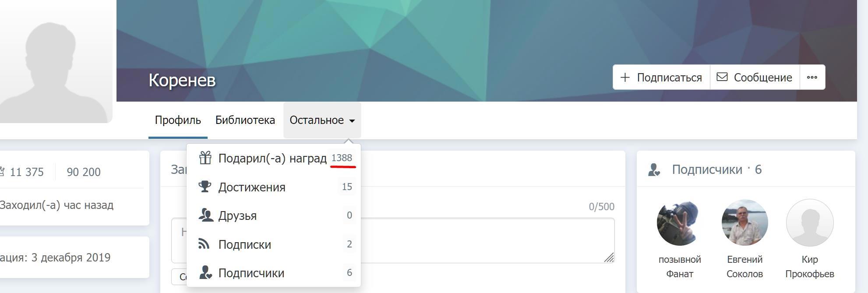The height and width of the screenshot is (293, 868).
Task: Click the 1388 awards count badge
Action: 342,158
